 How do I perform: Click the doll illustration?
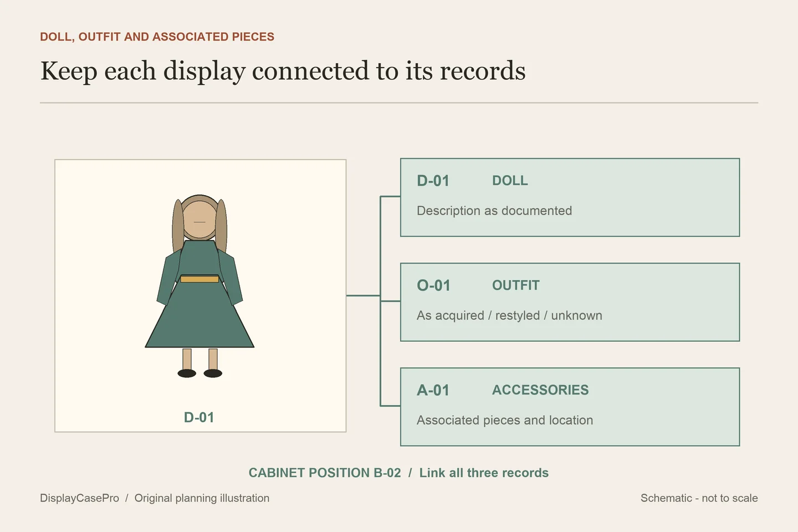[199, 286]
